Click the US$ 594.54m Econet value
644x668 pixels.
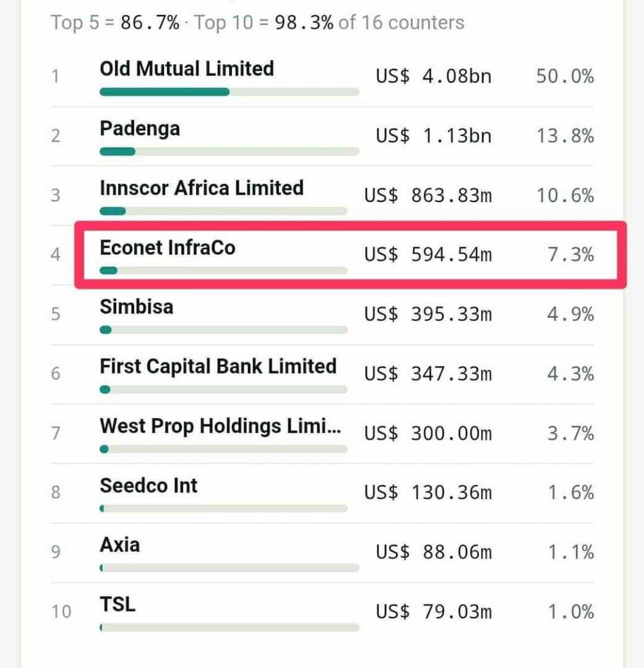tap(428, 255)
